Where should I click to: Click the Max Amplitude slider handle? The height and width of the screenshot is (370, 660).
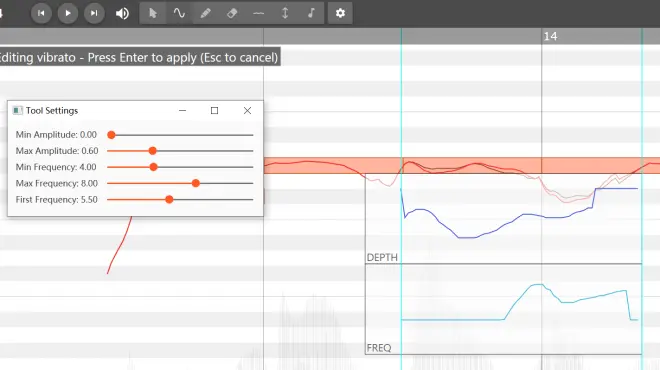coord(153,151)
